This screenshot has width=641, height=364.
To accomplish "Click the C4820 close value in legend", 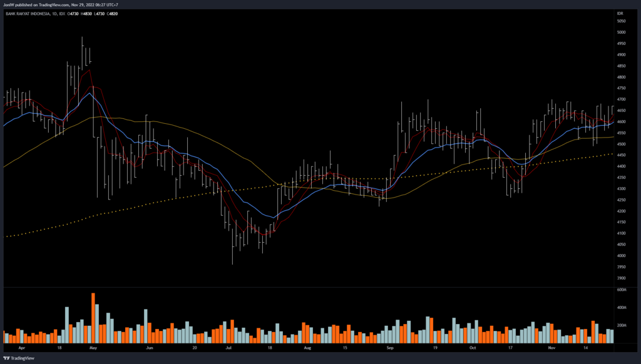I will (x=111, y=13).
